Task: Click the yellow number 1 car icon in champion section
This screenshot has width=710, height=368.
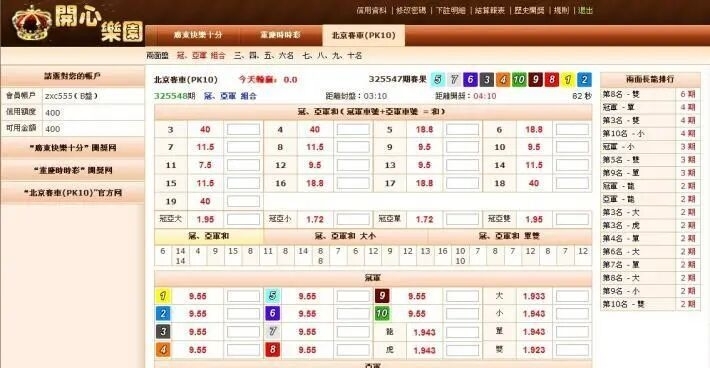Action: pos(163,296)
